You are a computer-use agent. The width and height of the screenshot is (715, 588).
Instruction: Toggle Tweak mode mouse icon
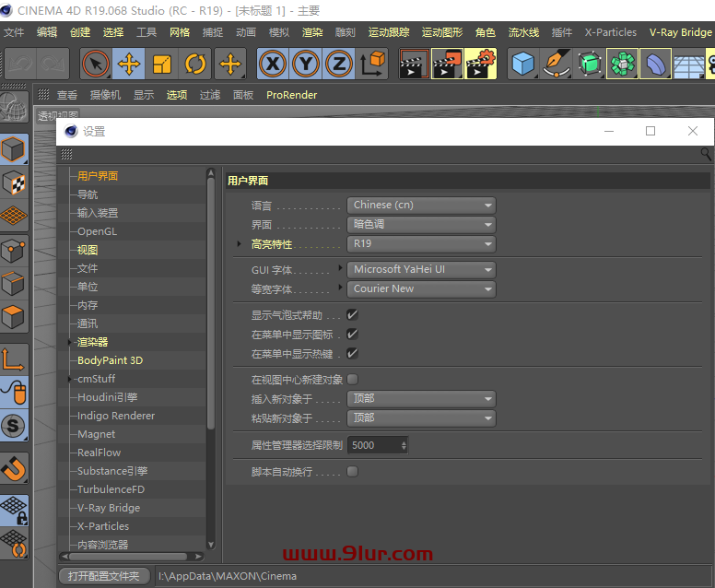[x=14, y=393]
